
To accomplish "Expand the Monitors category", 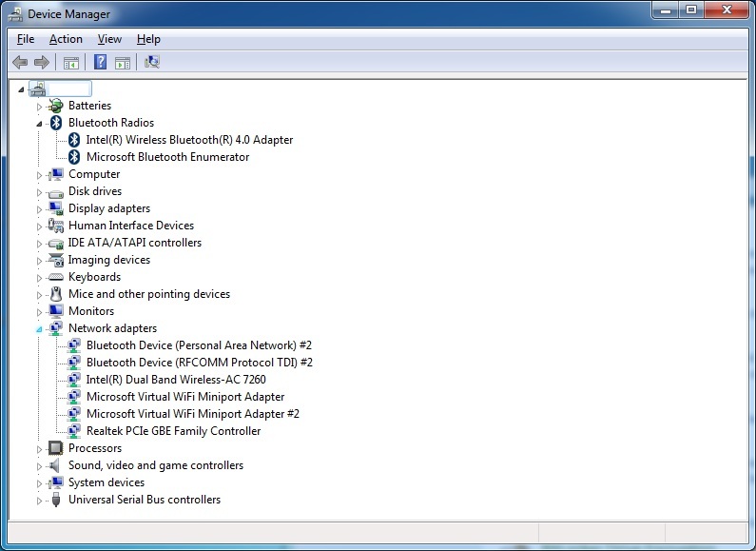I will (39, 312).
